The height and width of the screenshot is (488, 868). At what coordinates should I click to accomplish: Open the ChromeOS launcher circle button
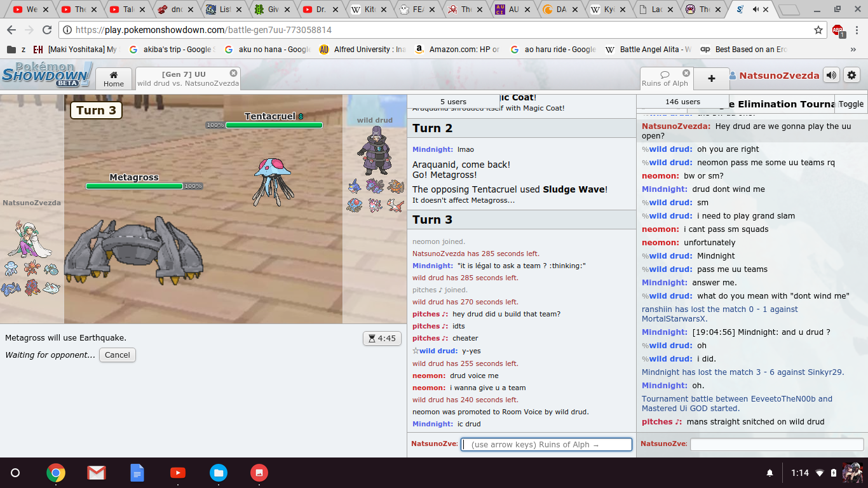tap(15, 473)
